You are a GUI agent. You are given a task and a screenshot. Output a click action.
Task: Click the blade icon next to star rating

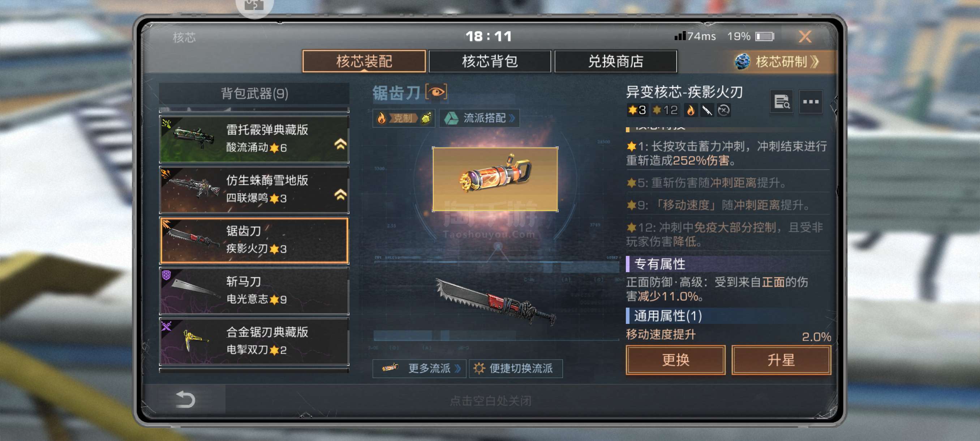[707, 110]
